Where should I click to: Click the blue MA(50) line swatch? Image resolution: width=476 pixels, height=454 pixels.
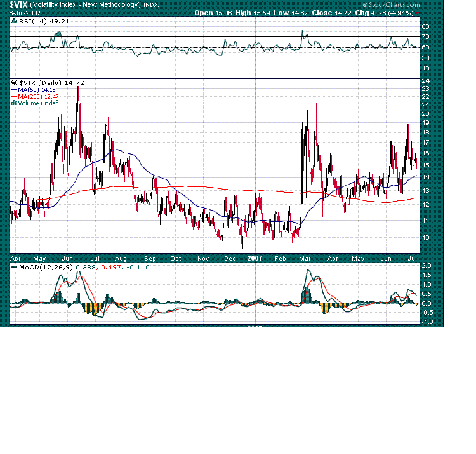(14, 90)
